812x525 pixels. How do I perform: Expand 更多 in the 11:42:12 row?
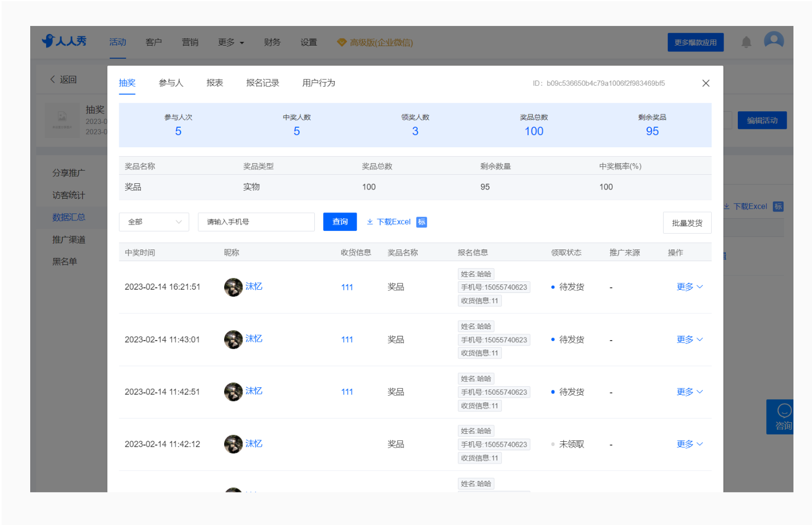click(x=690, y=444)
